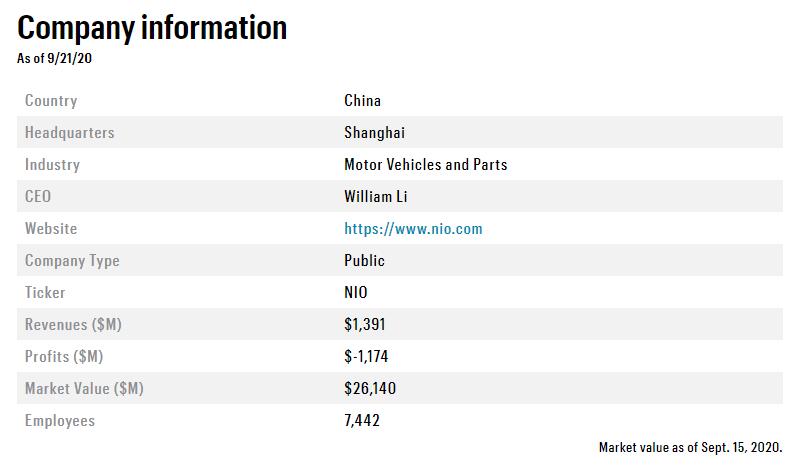Click the Website row label

(51, 229)
